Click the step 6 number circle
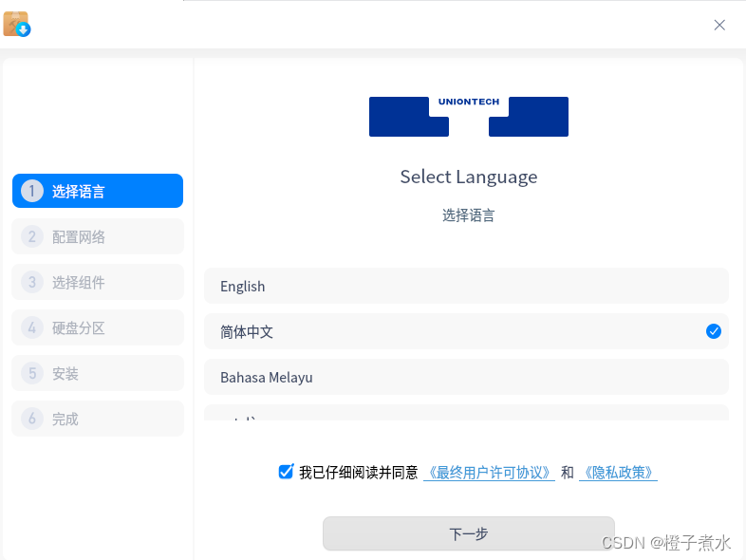Image resolution: width=746 pixels, height=560 pixels. (x=31, y=419)
